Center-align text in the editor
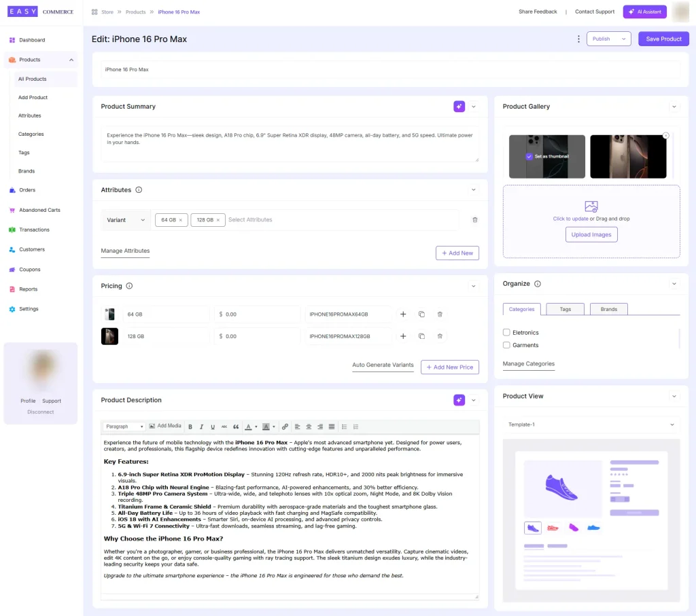 tap(309, 427)
